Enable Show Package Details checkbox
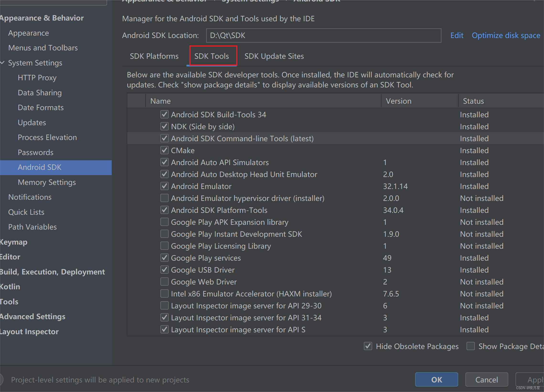The height and width of the screenshot is (392, 544). tap(471, 346)
